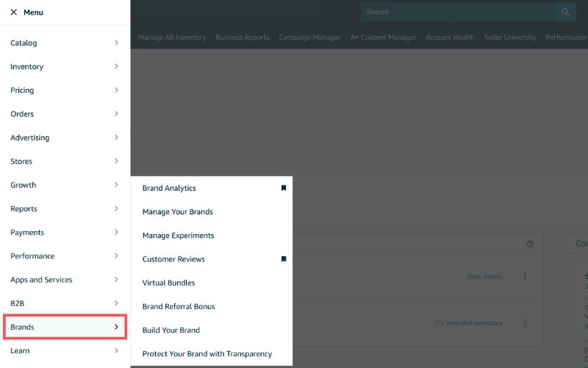Open three-dot menu beside View details

coord(525,277)
